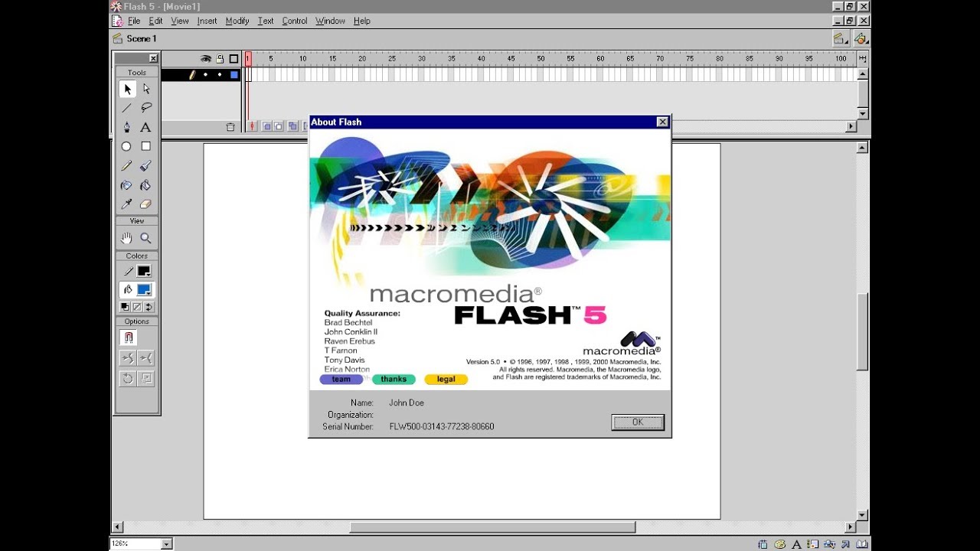Open the zoom percentage dropdown at bottom-left

[x=167, y=544]
